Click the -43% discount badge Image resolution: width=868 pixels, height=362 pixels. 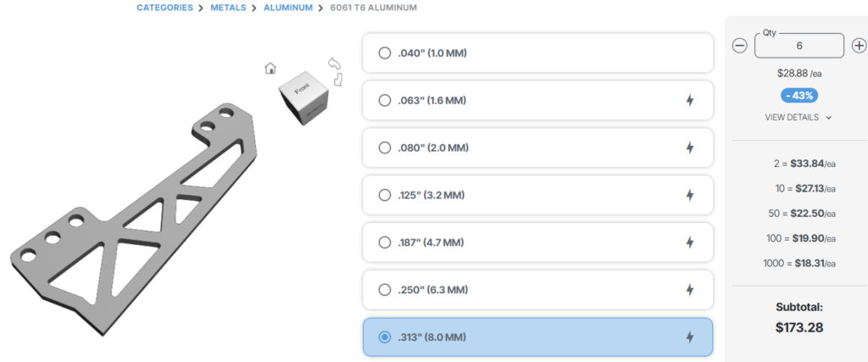pos(798,95)
